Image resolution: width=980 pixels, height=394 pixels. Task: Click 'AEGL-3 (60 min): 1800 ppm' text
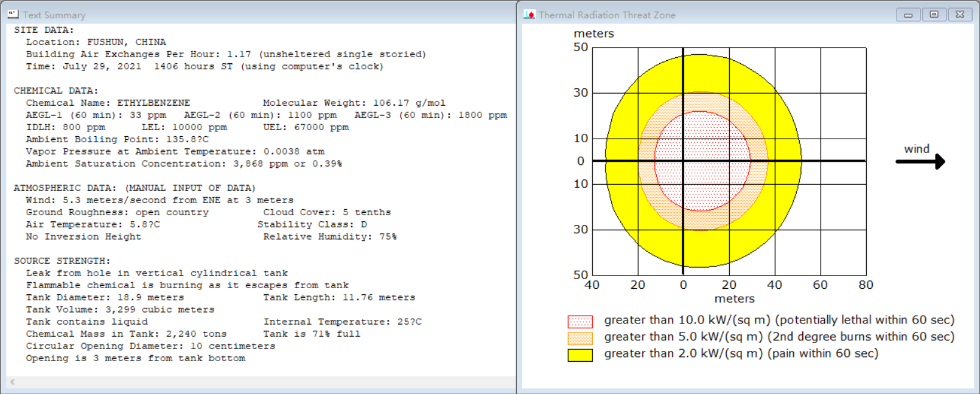[430, 115]
